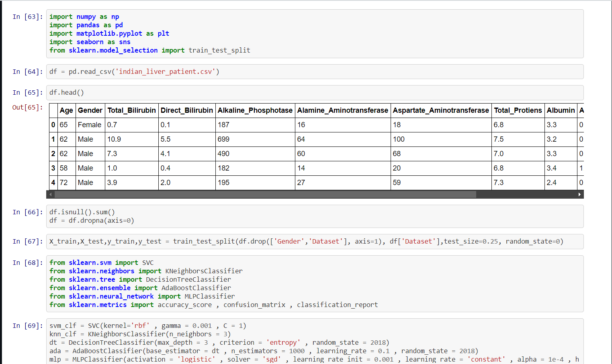The image size is (612, 364).
Task: Click the horizontal scrollbar thumb under the table
Action: [265, 195]
